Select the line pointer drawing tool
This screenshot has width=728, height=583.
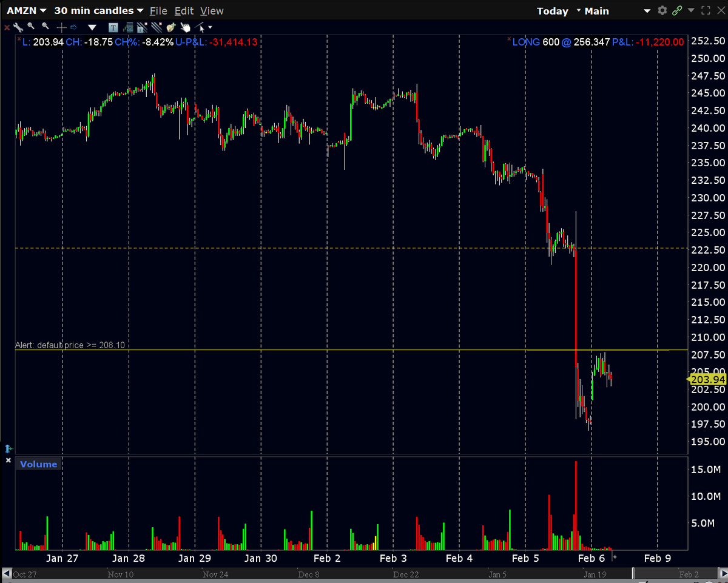point(200,27)
